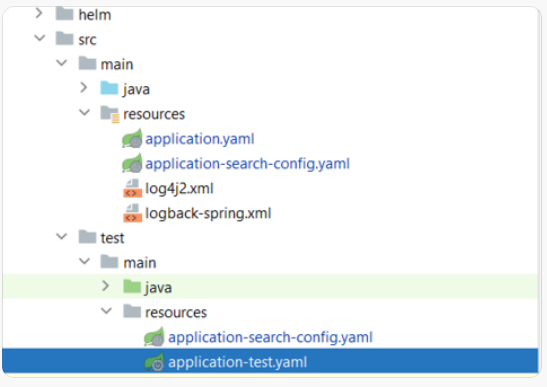Click the src folder icon
The height and width of the screenshot is (387, 547).
pos(65,38)
